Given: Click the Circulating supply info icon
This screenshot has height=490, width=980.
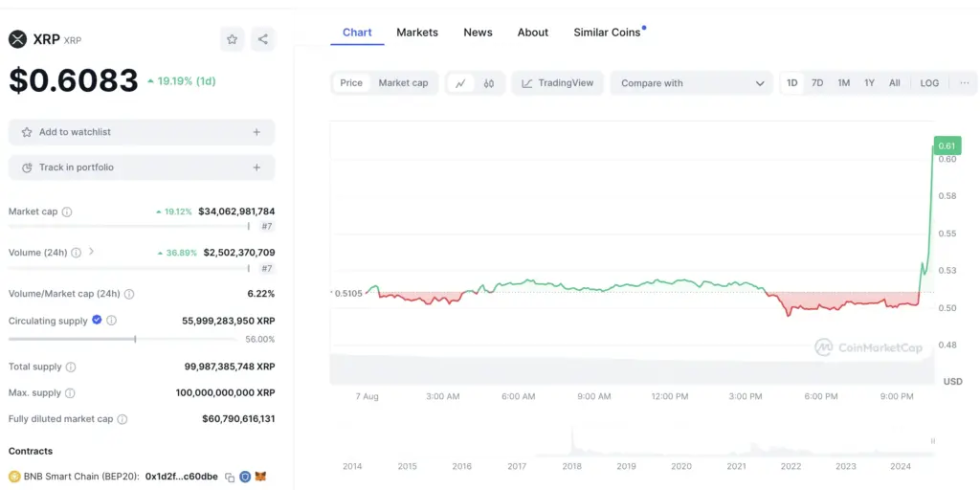Looking at the screenshot, I should tap(111, 320).
